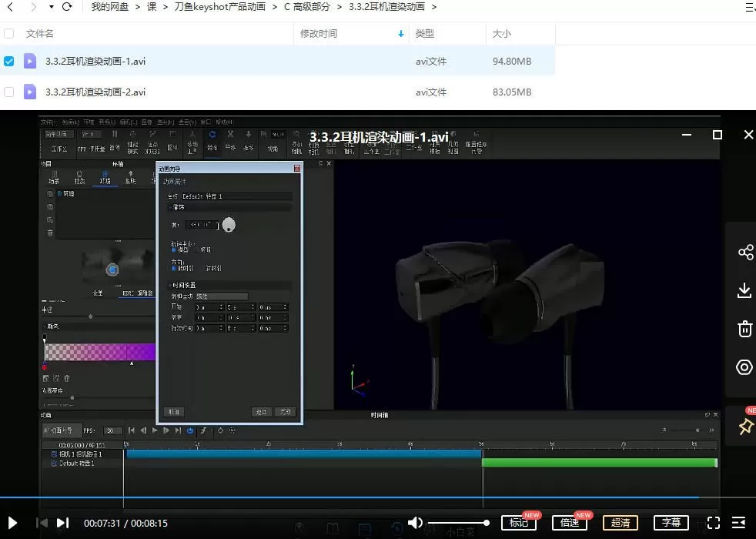This screenshot has width=756, height=539.
Task: Select the 模型 rotation center radio button
Action: point(172,250)
